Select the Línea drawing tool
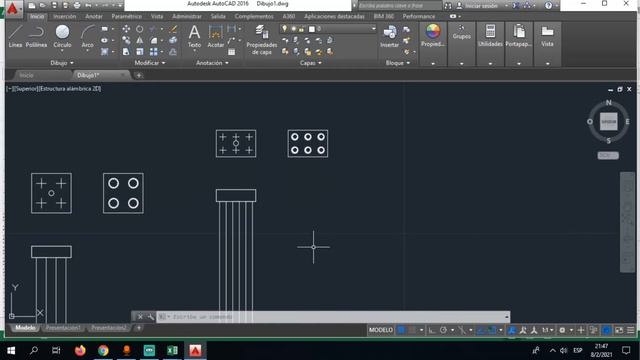The height and width of the screenshot is (360, 640). click(15, 36)
